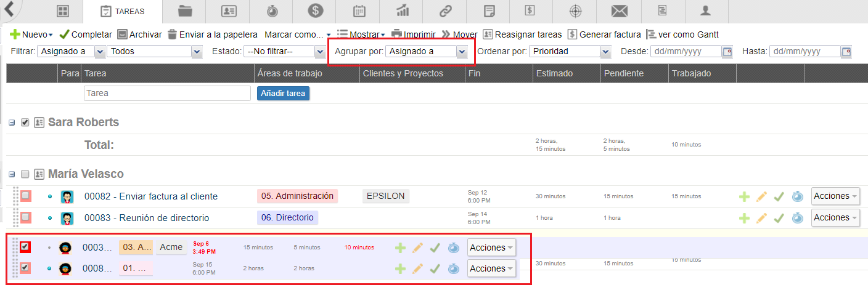Open the envelope mail tab
The height and width of the screenshot is (290, 868).
pyautogui.click(x=619, y=11)
